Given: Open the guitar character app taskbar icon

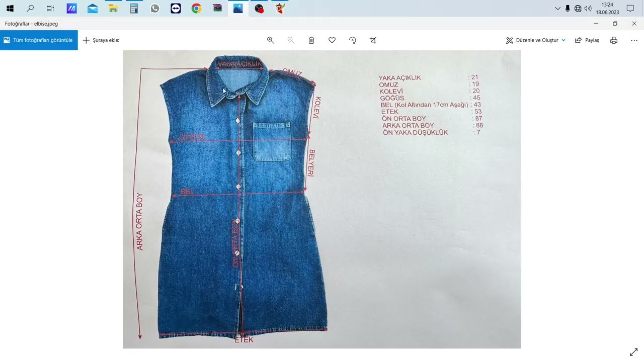Looking at the screenshot, I should 280,8.
